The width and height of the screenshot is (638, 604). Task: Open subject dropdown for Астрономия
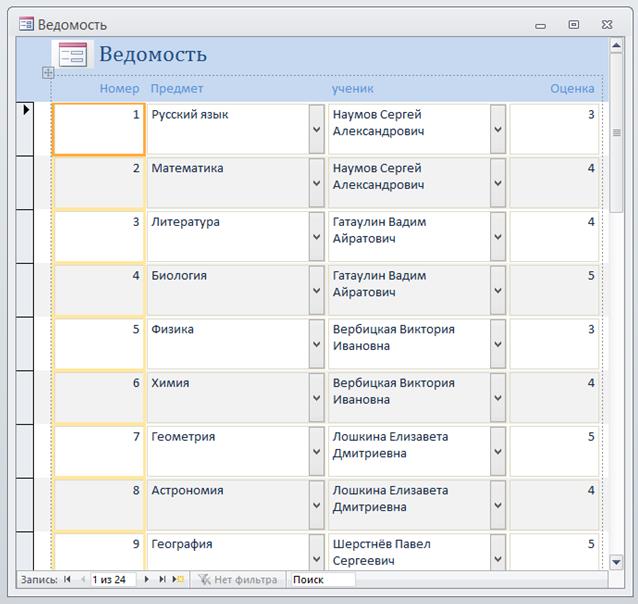click(x=317, y=506)
